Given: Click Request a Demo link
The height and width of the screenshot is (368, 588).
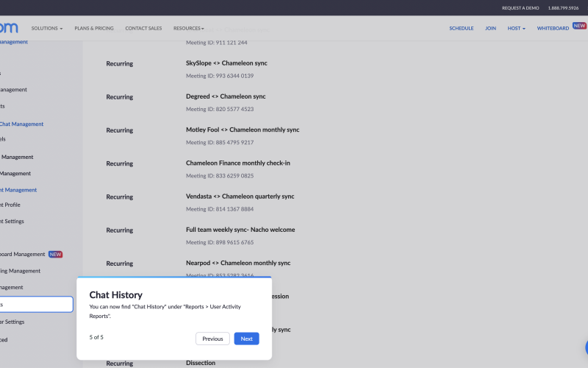Looking at the screenshot, I should click(520, 8).
